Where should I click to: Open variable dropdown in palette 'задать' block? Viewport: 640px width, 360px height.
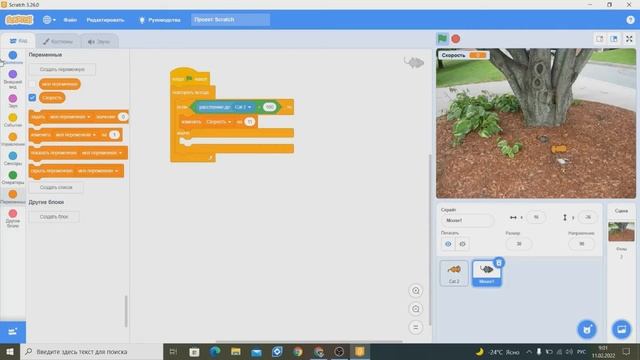pos(70,117)
